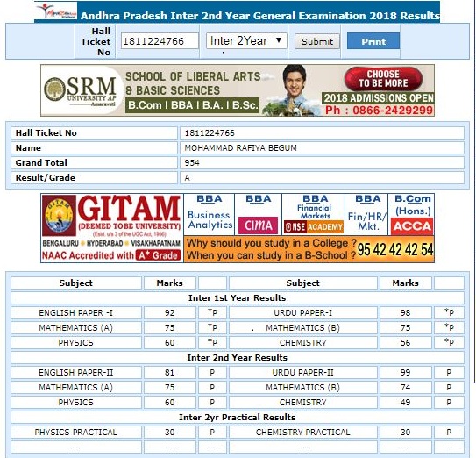476x458 pixels.
Task: Click the Inter 1st Year Results heading
Action: (x=237, y=297)
